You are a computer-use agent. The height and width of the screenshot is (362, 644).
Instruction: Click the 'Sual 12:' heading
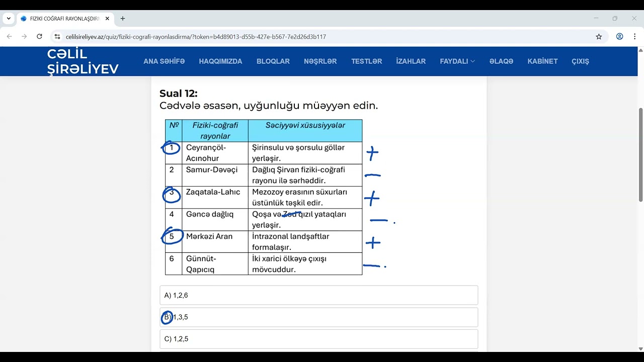coord(179,94)
